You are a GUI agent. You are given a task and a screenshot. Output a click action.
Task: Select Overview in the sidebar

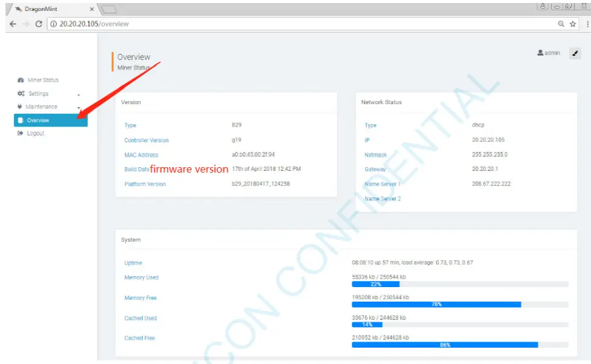tap(51, 120)
